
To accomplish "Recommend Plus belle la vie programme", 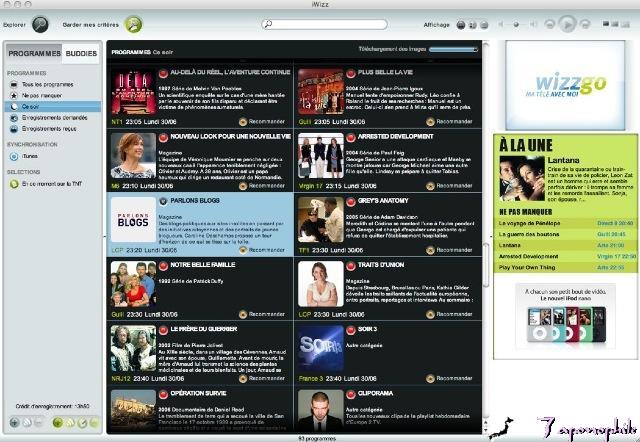I will pos(449,122).
